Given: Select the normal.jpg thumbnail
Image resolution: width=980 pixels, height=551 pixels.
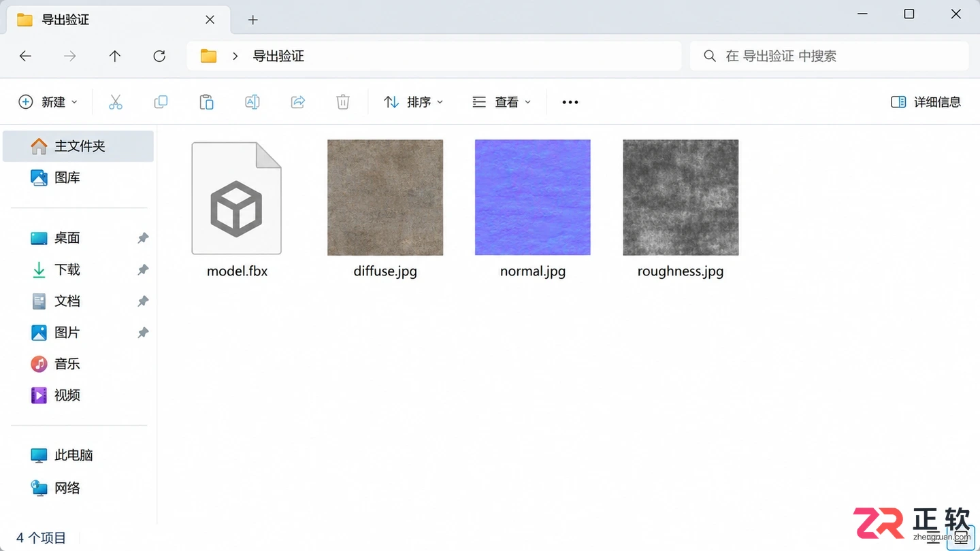Looking at the screenshot, I should pyautogui.click(x=533, y=198).
